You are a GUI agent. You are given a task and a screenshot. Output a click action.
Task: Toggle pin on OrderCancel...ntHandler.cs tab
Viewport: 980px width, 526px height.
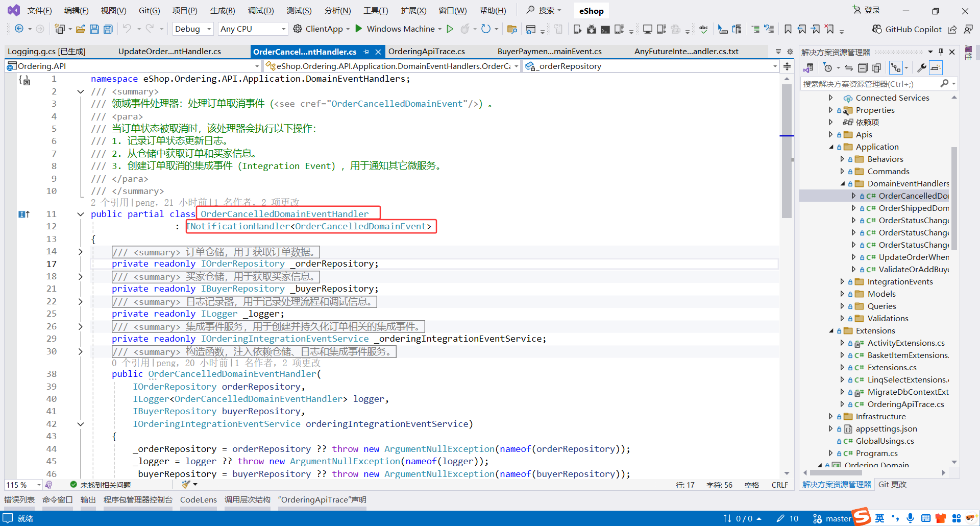pos(366,52)
